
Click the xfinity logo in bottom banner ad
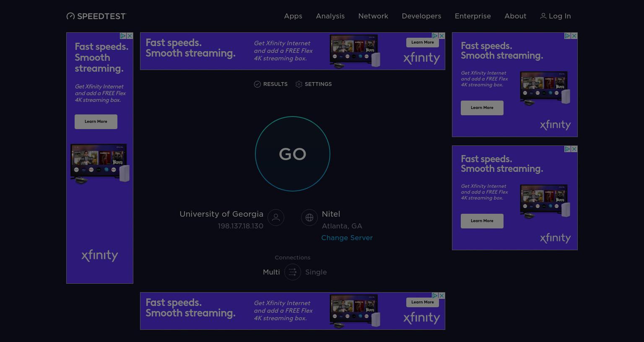[422, 318]
